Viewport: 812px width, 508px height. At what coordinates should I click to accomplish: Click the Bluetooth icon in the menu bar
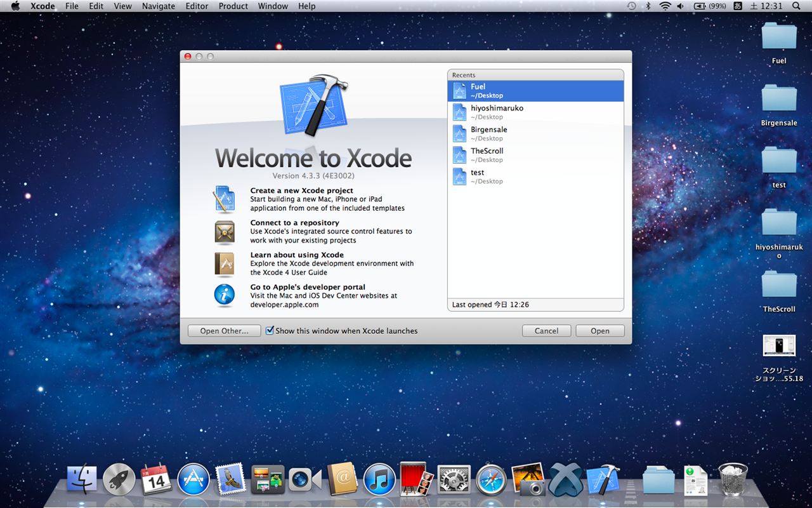[x=648, y=6]
